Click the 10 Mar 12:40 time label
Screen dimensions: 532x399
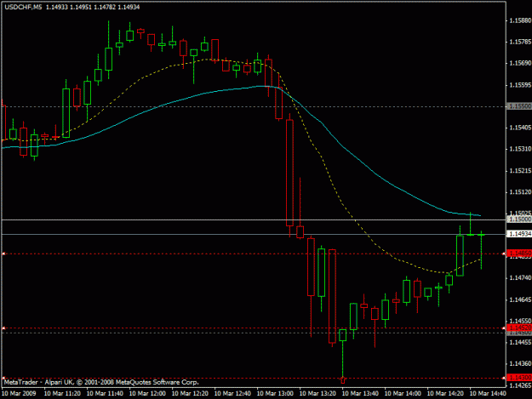coord(232,394)
